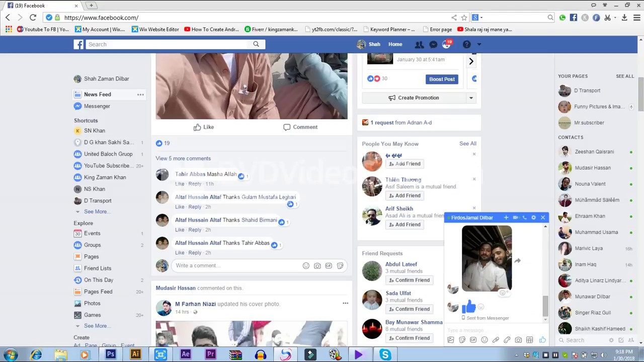The width and height of the screenshot is (644, 362).
Task: Open the Quick Help question mark icon
Action: [466, 44]
